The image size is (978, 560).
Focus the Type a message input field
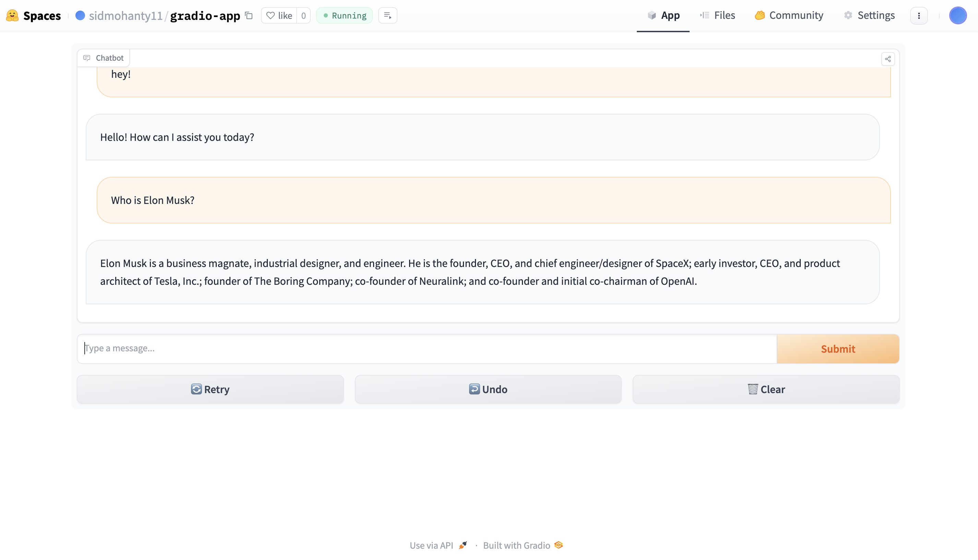pyautogui.click(x=427, y=349)
